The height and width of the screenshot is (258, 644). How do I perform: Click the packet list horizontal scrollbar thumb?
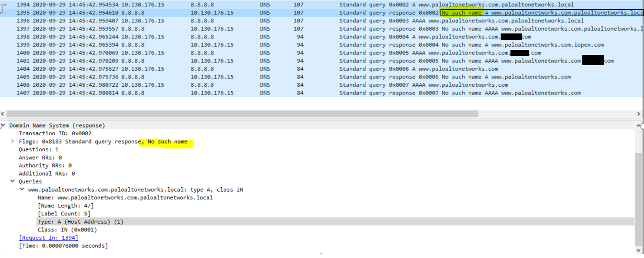[x=242, y=114]
